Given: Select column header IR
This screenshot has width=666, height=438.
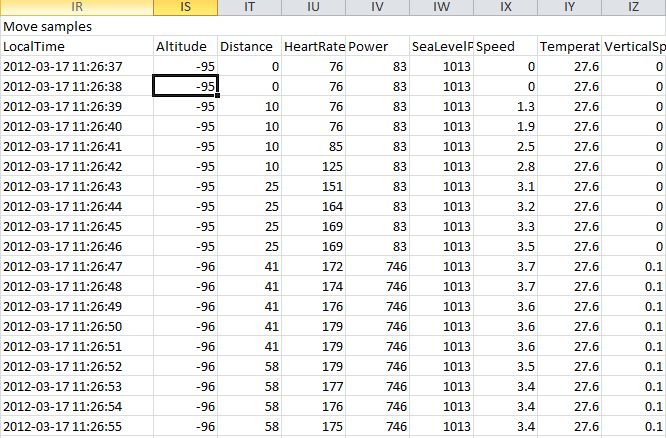Looking at the screenshot, I should tap(76, 7).
